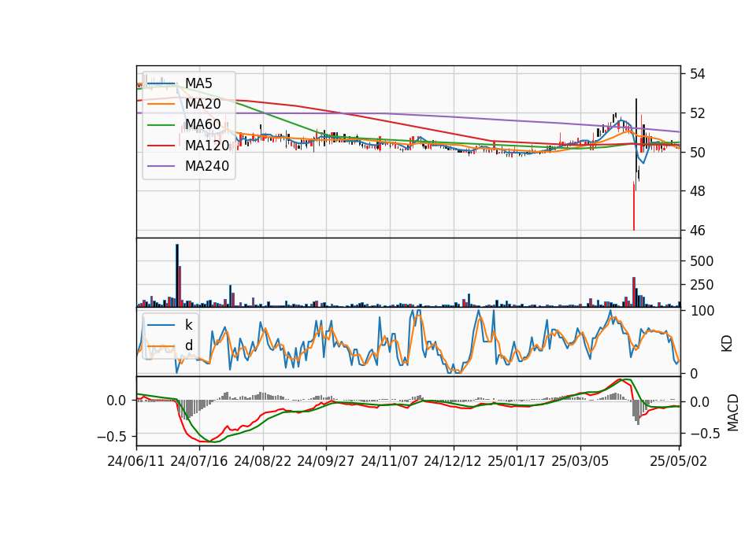
Task: Click the long red candlestick wick near 46
Action: (633, 205)
